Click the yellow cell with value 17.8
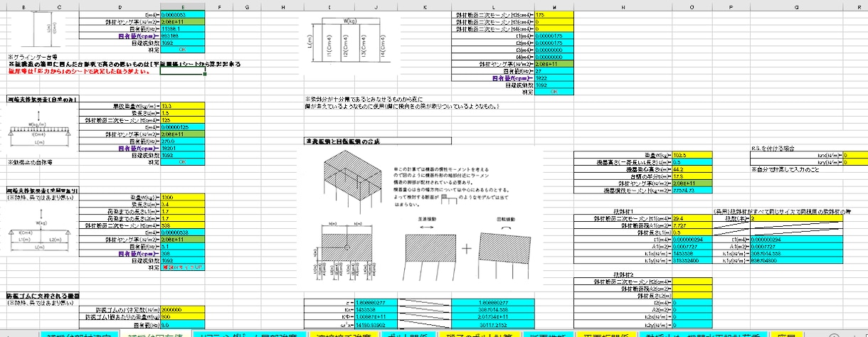Screen dimensions: 868x337 coord(692,176)
